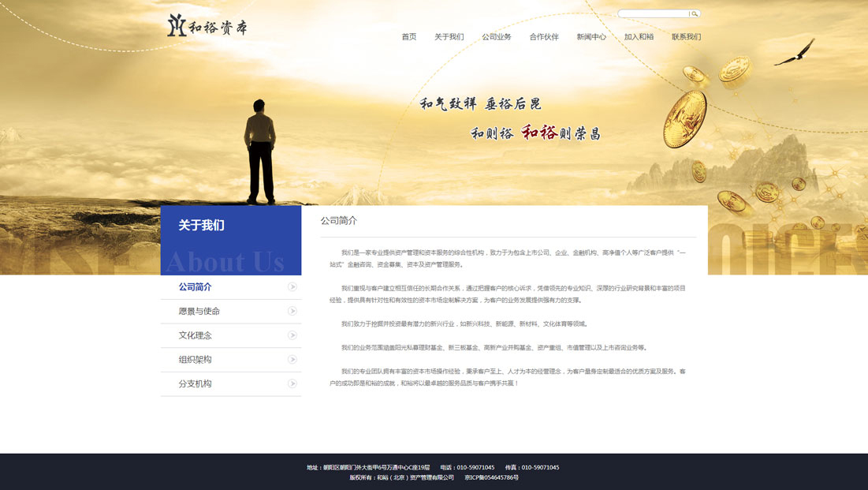Click the search magnifier icon
Image resolution: width=868 pixels, height=490 pixels.
[694, 13]
